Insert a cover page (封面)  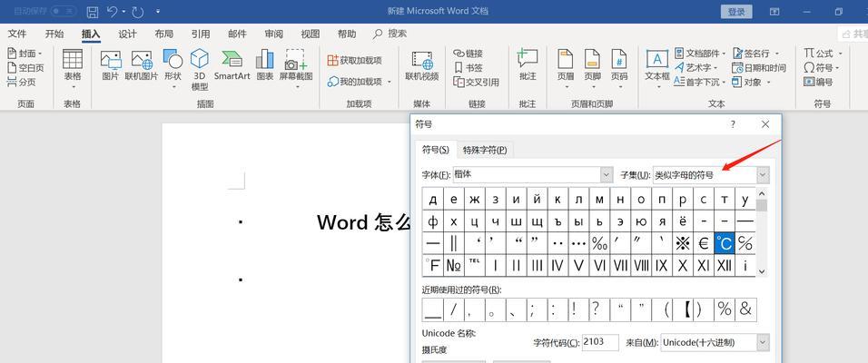[x=25, y=54]
